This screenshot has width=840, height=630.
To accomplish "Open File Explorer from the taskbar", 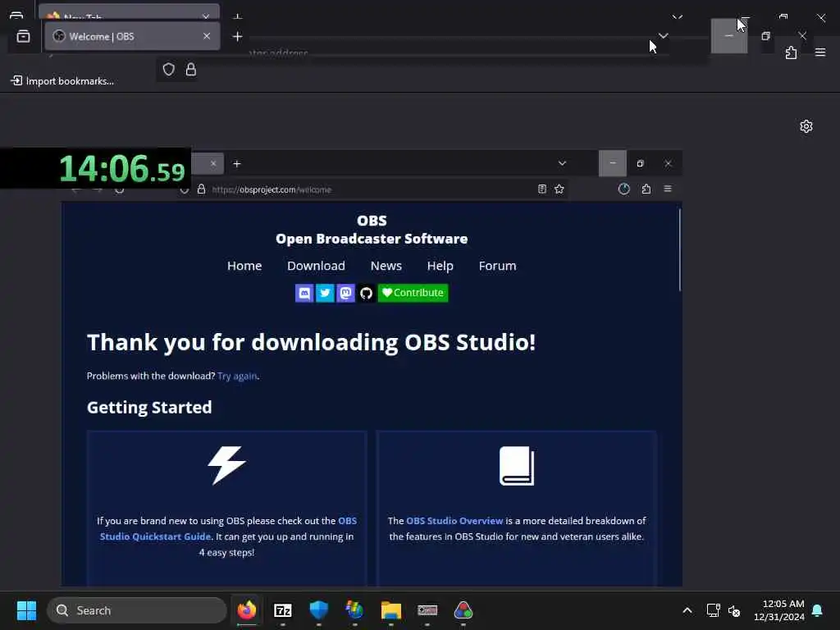I will (391, 610).
